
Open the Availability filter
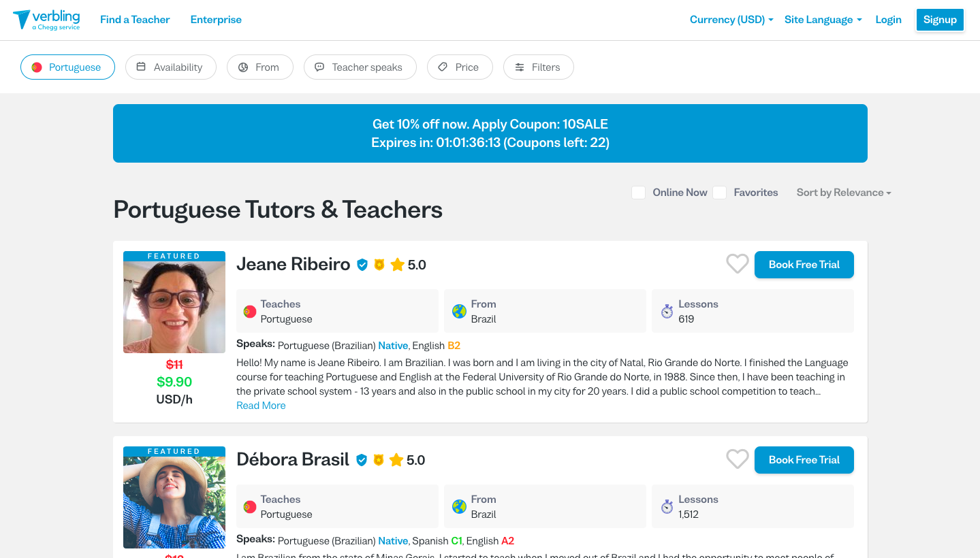point(170,67)
